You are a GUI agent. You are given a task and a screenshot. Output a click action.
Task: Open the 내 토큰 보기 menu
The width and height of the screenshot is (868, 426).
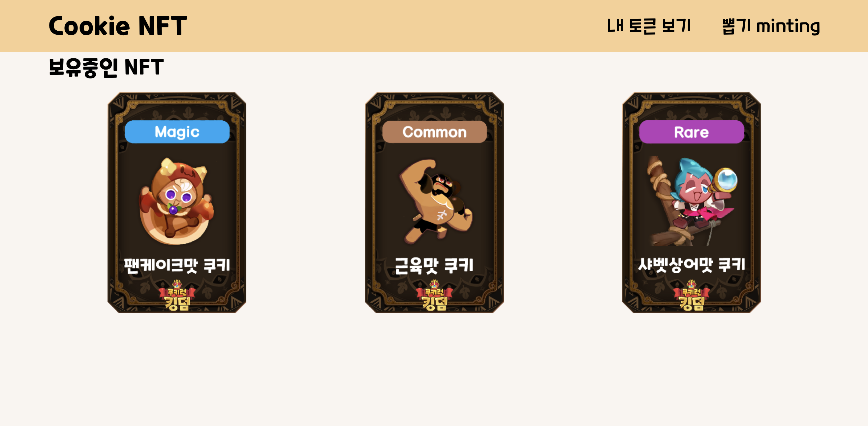point(649,26)
